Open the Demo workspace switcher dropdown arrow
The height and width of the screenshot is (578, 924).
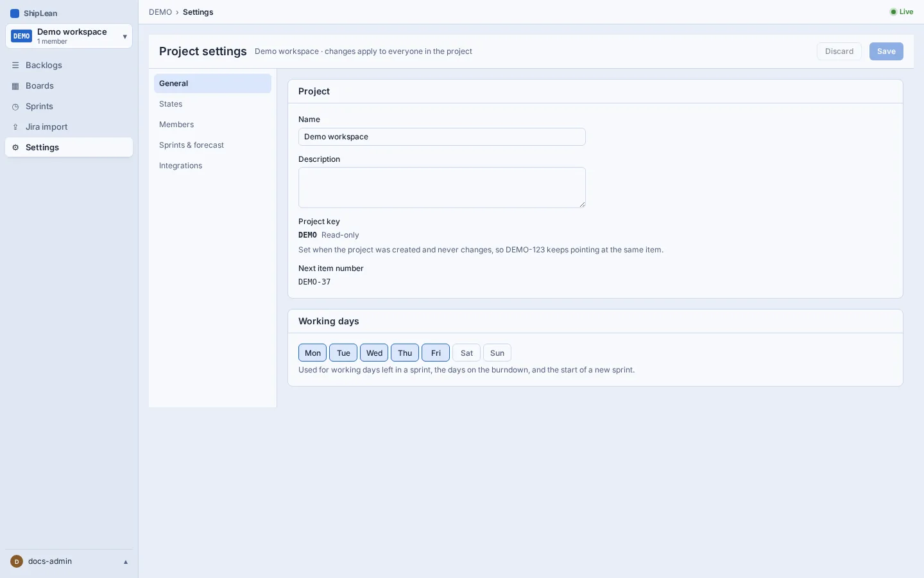click(124, 37)
